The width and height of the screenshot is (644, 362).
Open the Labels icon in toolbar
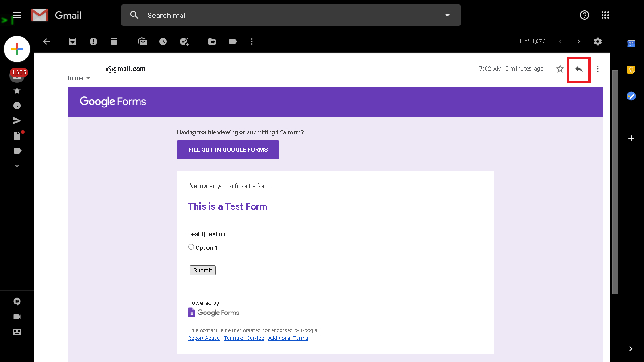(x=233, y=41)
